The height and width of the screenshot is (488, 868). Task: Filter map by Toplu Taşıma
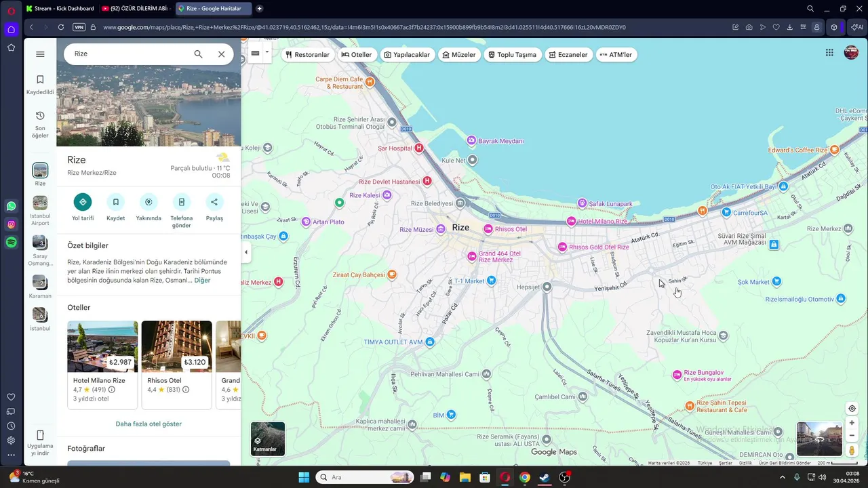[x=512, y=55]
